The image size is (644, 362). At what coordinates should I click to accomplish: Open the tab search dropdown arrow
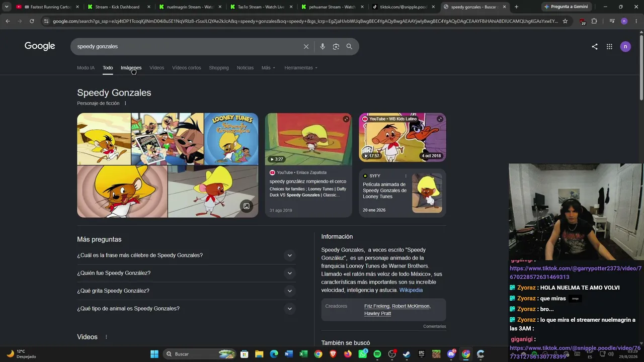pyautogui.click(x=7, y=7)
